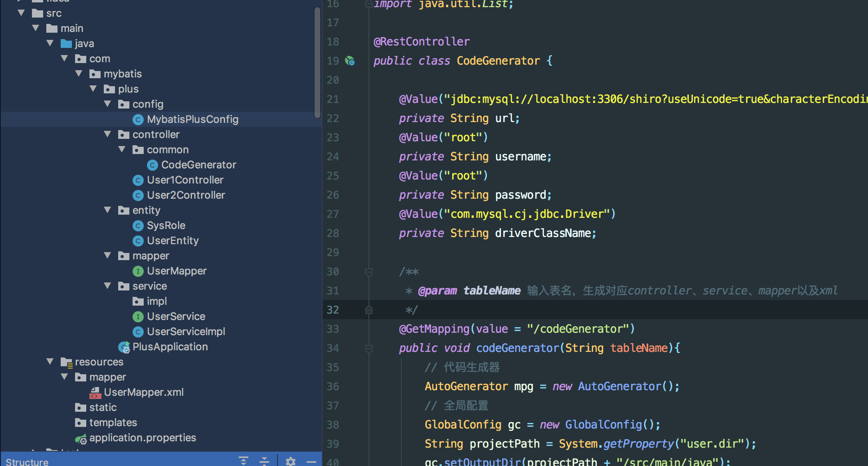Click the Structure panel settings gear
This screenshot has height=466, width=868.
tap(291, 461)
